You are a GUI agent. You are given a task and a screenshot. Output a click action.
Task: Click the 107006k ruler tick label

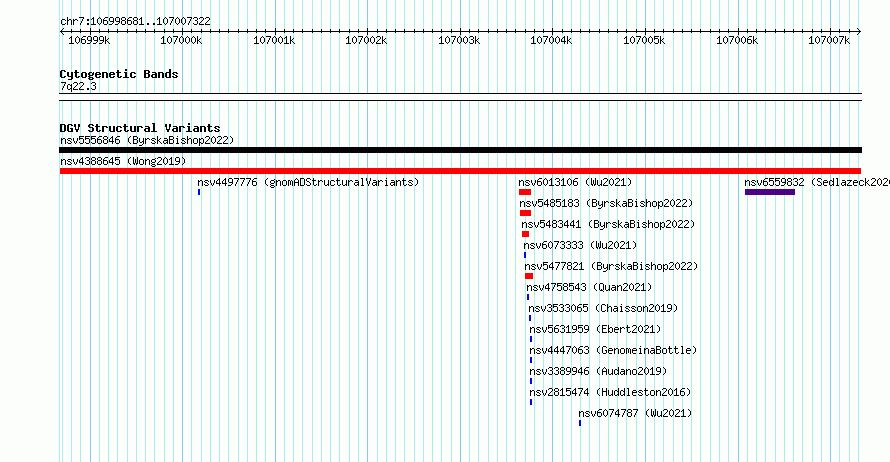(x=737, y=40)
